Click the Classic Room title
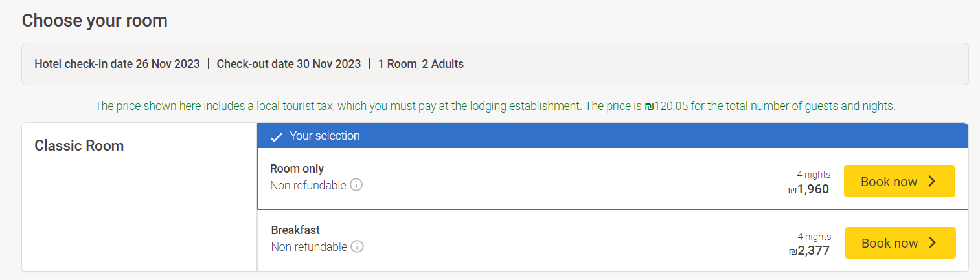 (x=79, y=145)
